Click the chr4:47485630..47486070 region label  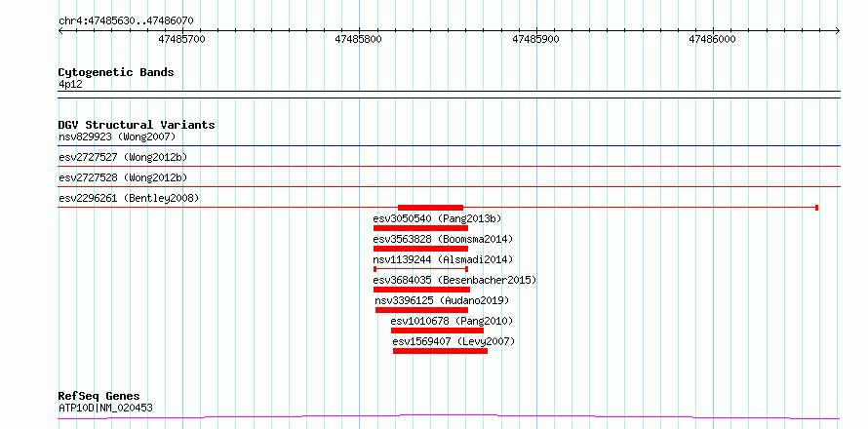[126, 21]
